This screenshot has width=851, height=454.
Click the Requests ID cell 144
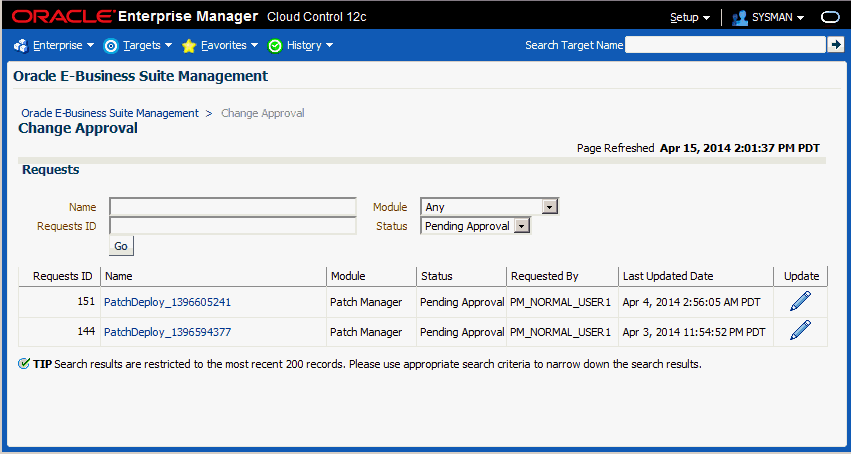[x=86, y=331]
